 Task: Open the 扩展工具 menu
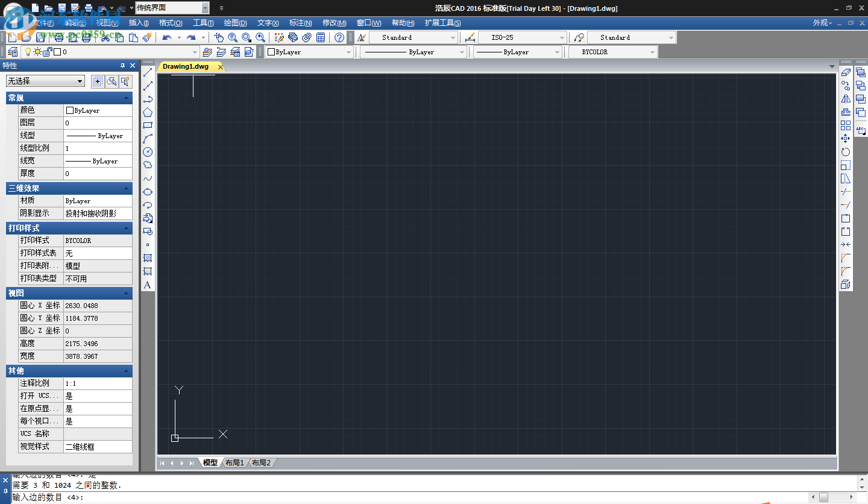tap(442, 23)
